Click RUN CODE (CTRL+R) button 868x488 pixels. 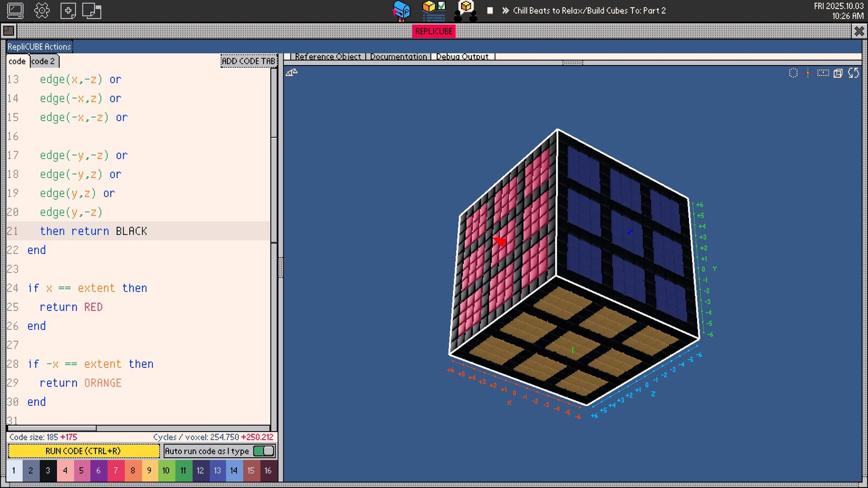pyautogui.click(x=84, y=451)
